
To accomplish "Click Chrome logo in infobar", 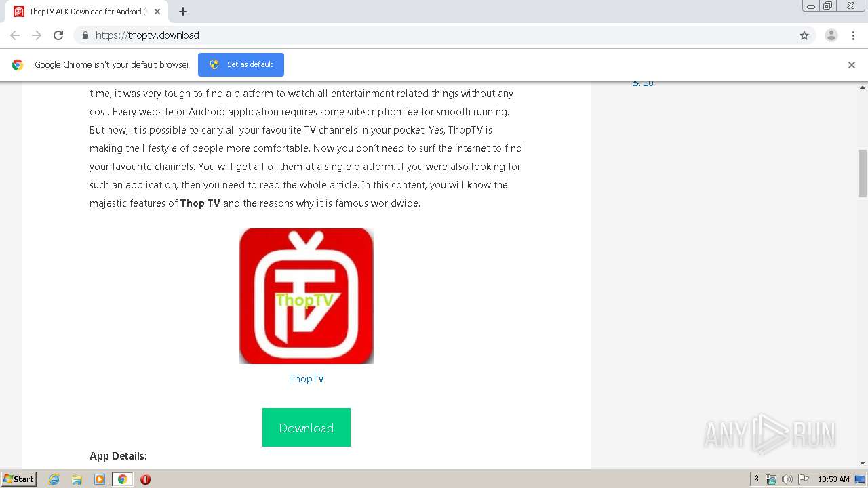I will pos(18,65).
